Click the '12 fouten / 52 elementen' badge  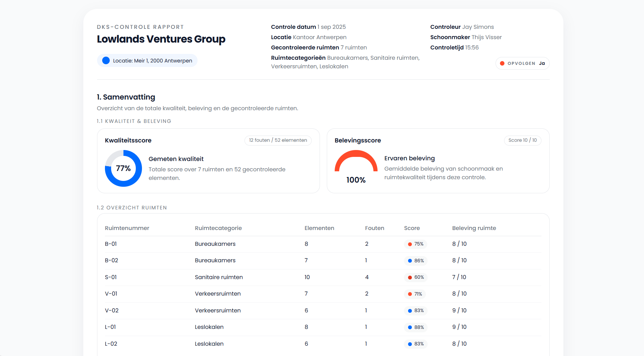click(278, 140)
